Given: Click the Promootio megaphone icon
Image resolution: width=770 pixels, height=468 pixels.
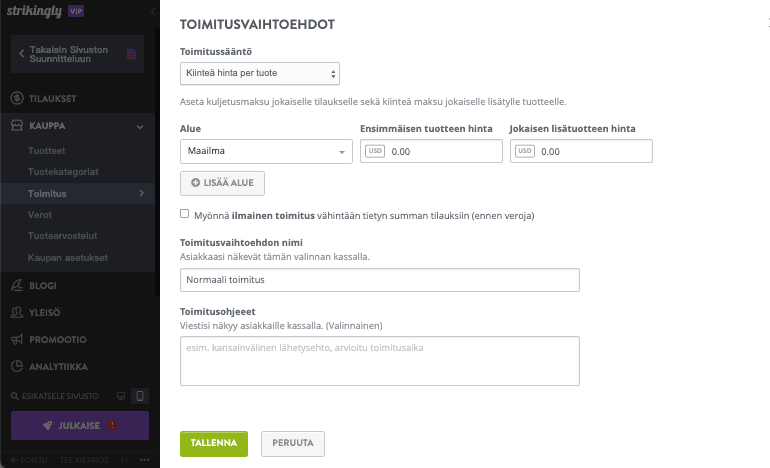Looking at the screenshot, I should [17, 339].
